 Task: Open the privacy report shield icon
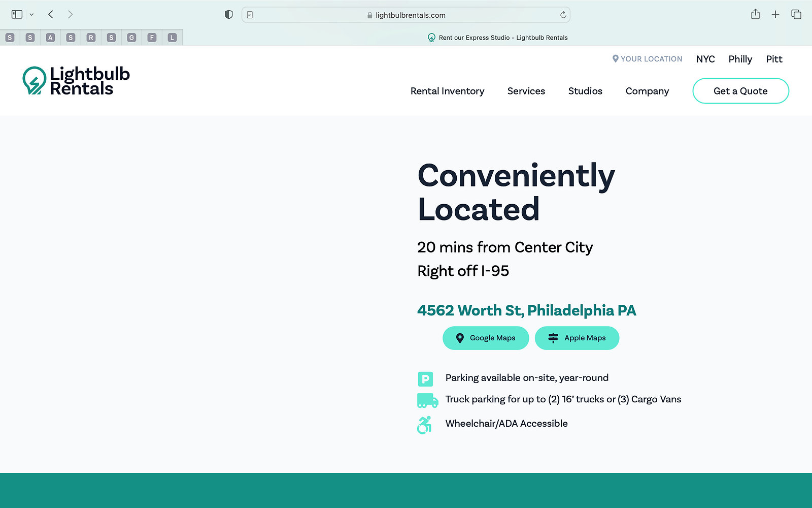click(229, 15)
